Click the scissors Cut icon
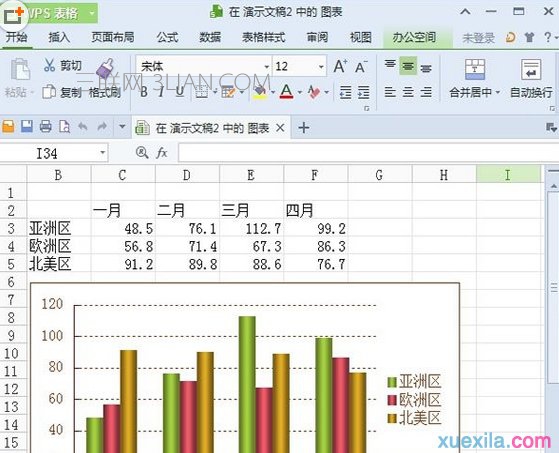The width and height of the screenshot is (559, 453). [49, 66]
